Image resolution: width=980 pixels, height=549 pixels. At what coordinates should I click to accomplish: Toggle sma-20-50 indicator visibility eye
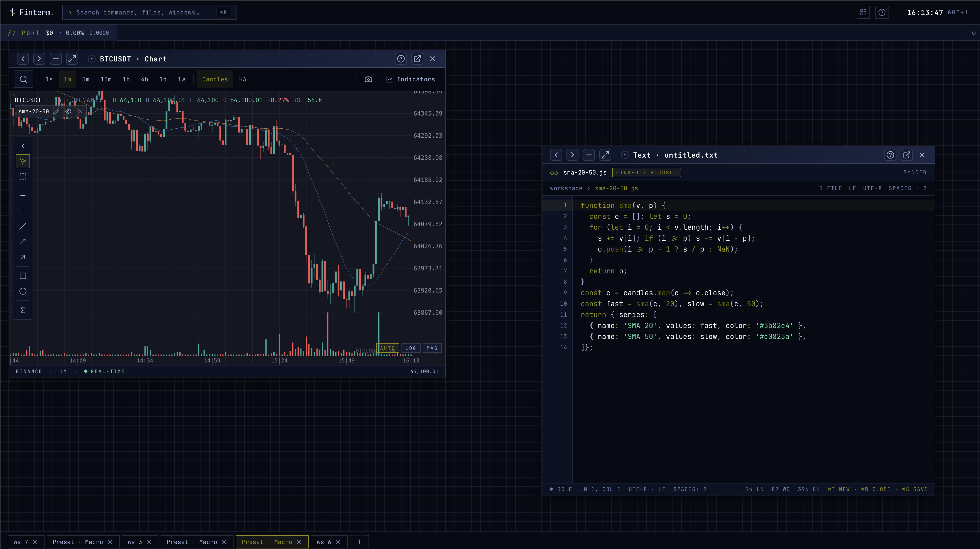68,111
